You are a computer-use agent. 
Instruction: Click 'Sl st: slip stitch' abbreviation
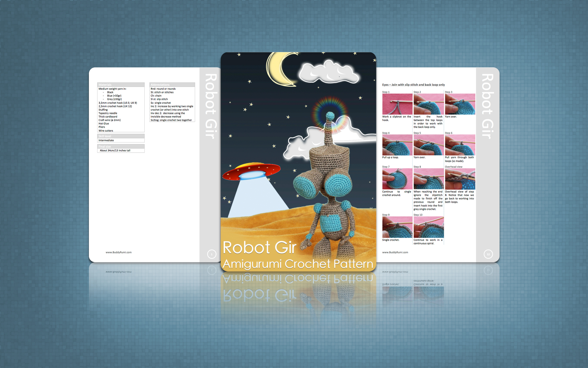pyautogui.click(x=159, y=99)
